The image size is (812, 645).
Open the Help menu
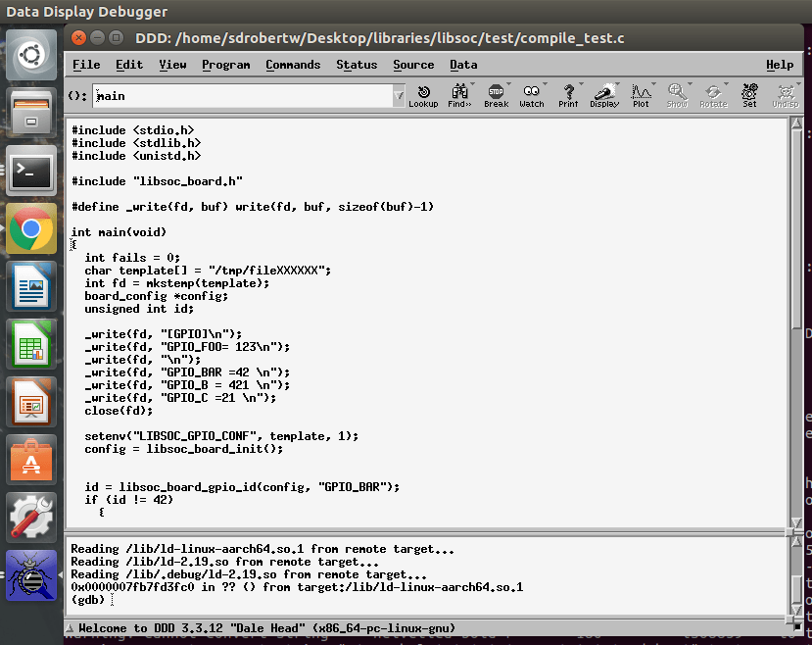[780, 65]
